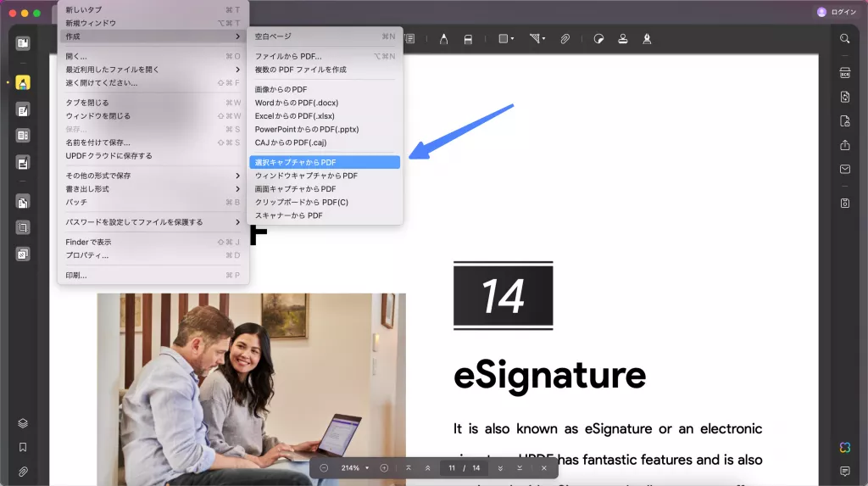
Task: Show the Layers panel icon
Action: [x=23, y=423]
